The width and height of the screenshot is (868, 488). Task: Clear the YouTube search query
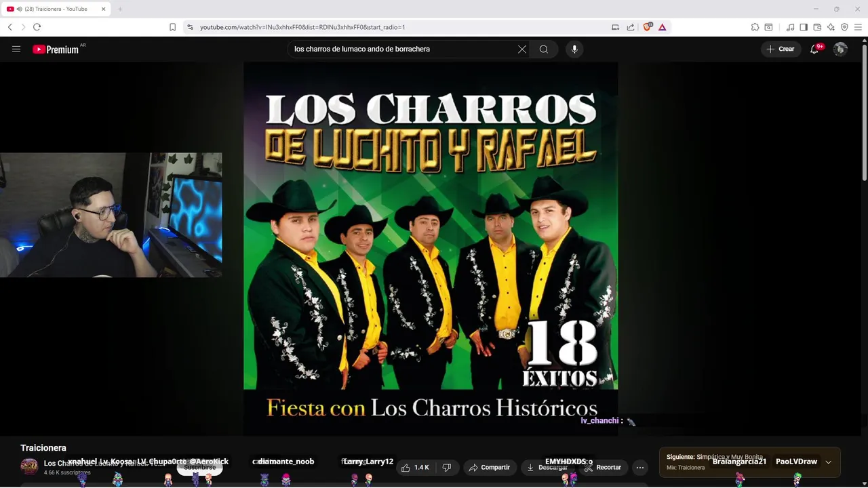[522, 49]
